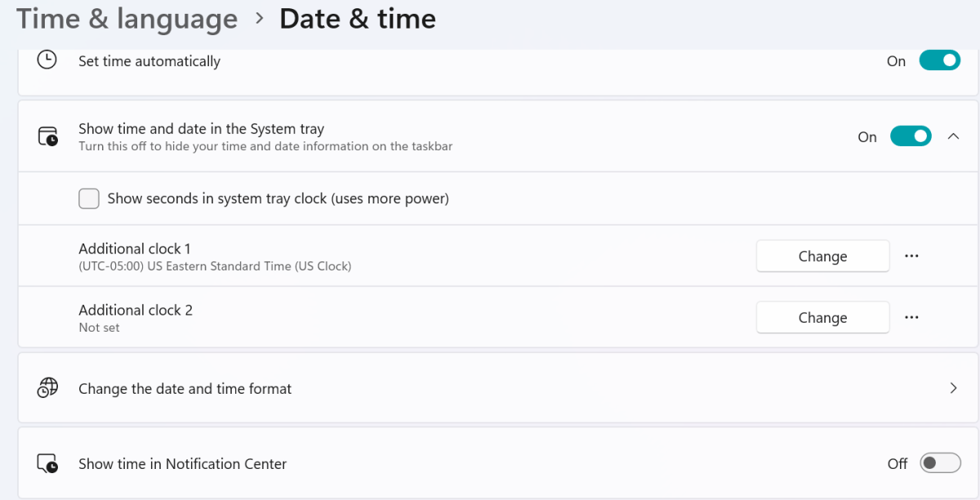Open the ellipsis menu for Additional clock 2
The image size is (980, 500).
click(x=911, y=317)
